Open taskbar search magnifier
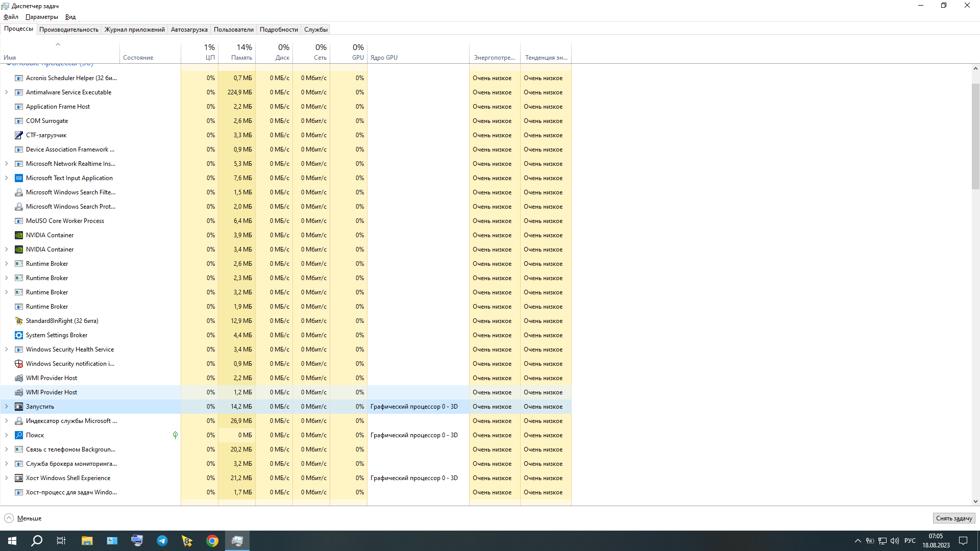Screen dimensions: 980x551 point(37,541)
